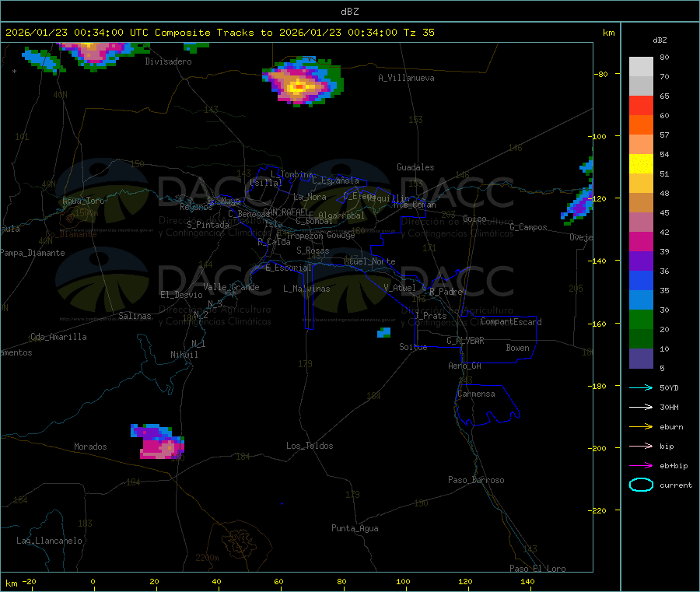This screenshot has width=700, height=592.
Task: Click the 'Morados' map label
Action: tap(90, 447)
